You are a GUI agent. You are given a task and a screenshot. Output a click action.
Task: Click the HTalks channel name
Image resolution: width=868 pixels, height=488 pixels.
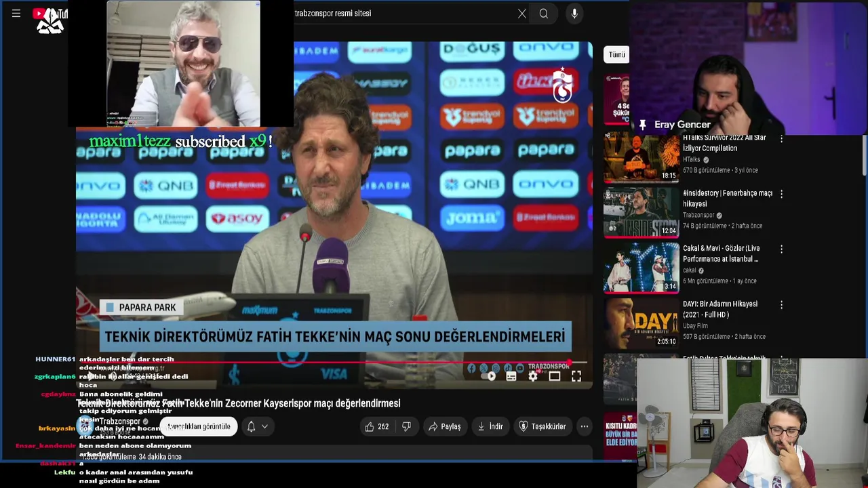point(692,159)
